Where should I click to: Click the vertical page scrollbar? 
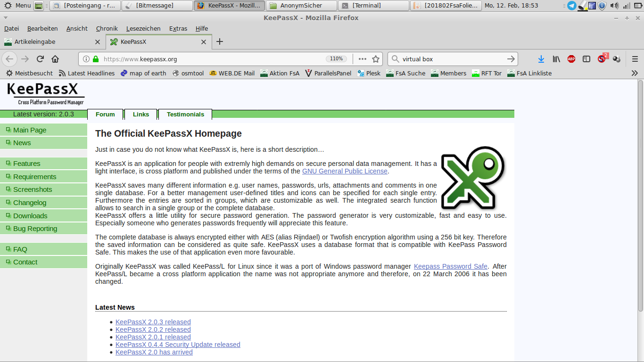point(641,196)
